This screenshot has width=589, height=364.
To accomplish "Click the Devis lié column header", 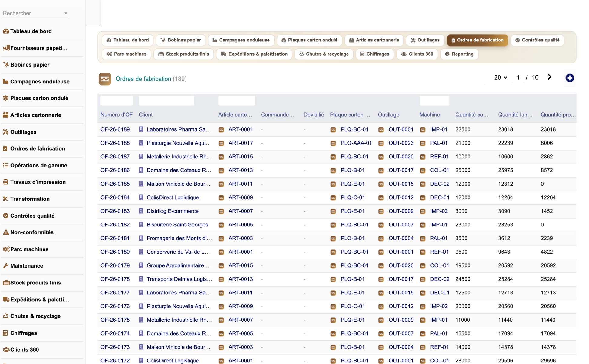I will click(314, 115).
